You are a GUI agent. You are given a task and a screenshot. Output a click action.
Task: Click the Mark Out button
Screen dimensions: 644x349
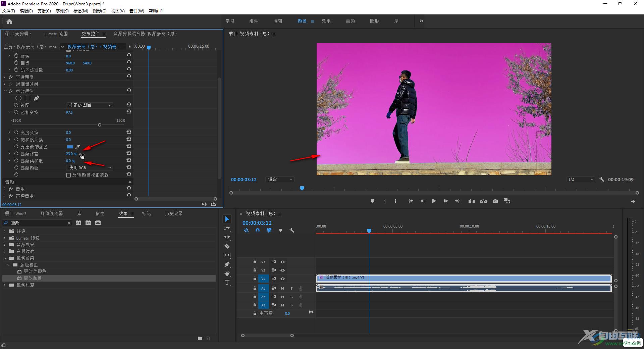[x=395, y=201]
